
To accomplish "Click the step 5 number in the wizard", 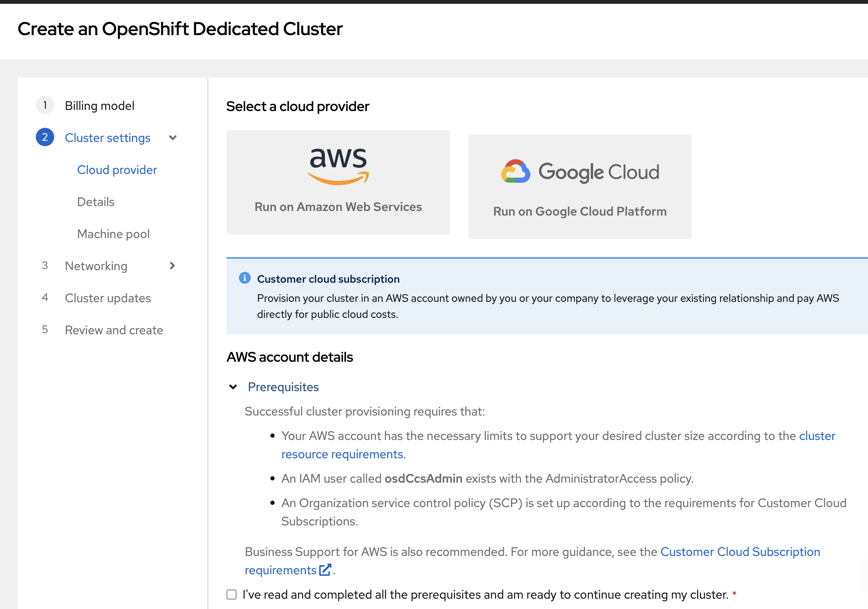I will point(45,330).
